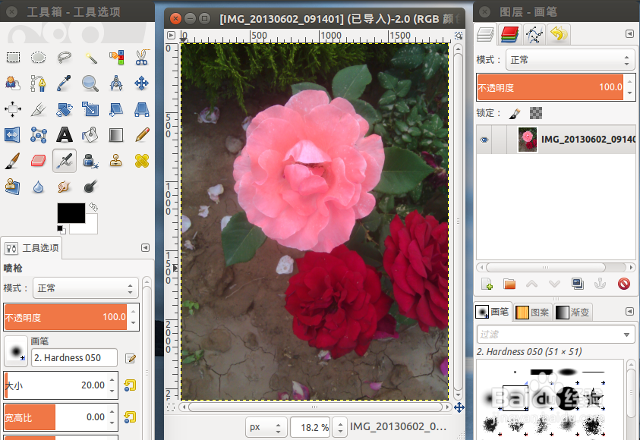Select the Move tool
This screenshot has height=440, width=640.
[x=142, y=83]
